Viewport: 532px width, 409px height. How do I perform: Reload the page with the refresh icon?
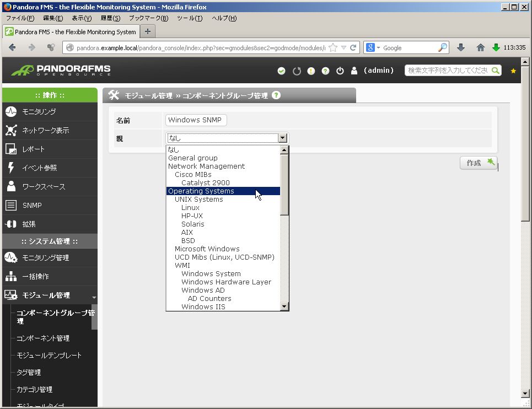pyautogui.click(x=353, y=47)
